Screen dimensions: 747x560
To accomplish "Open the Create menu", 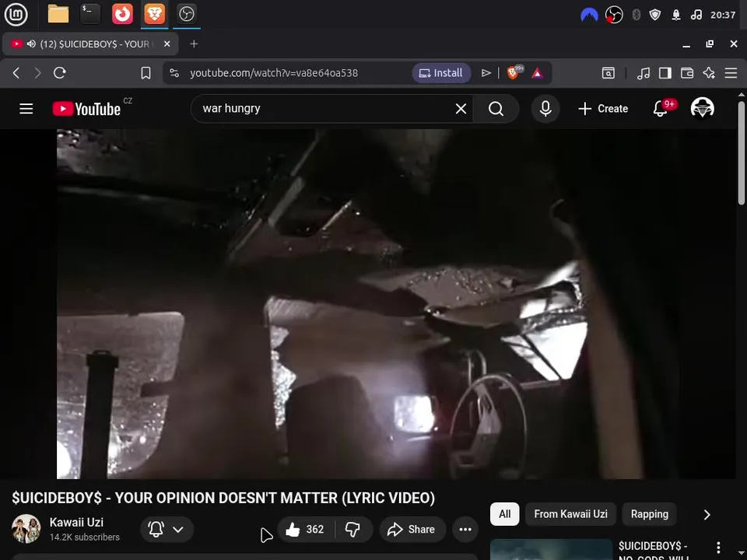I will click(603, 109).
